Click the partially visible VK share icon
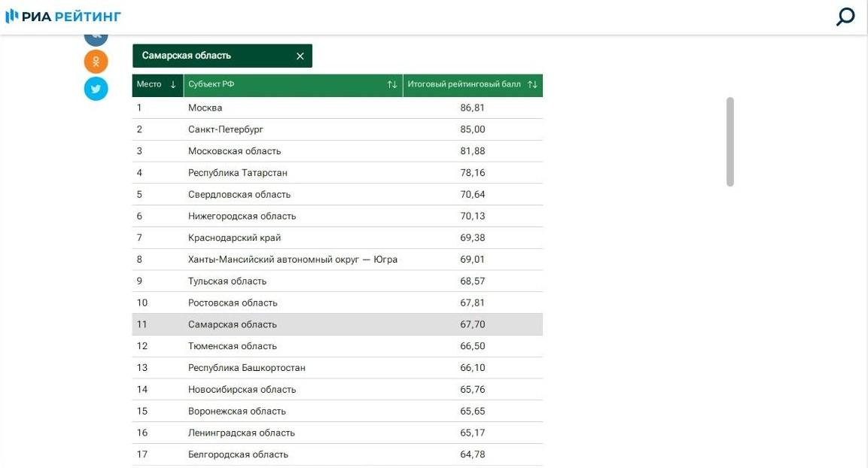 click(x=96, y=38)
